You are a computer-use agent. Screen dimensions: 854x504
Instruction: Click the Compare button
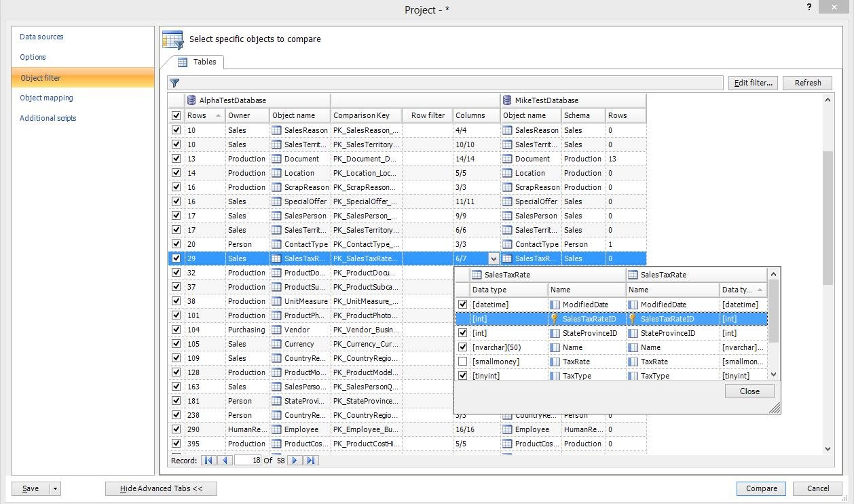click(x=761, y=488)
